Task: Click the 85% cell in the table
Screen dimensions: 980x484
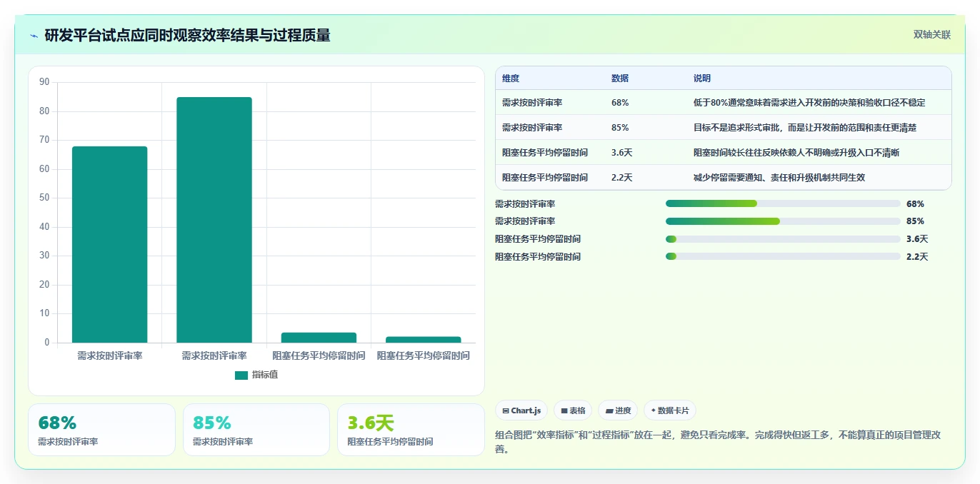Action: click(620, 128)
